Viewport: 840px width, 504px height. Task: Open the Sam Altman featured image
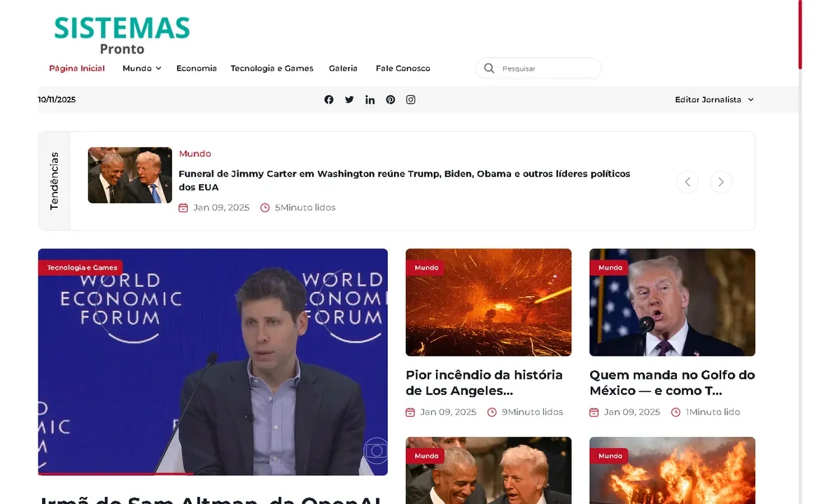[x=213, y=361]
